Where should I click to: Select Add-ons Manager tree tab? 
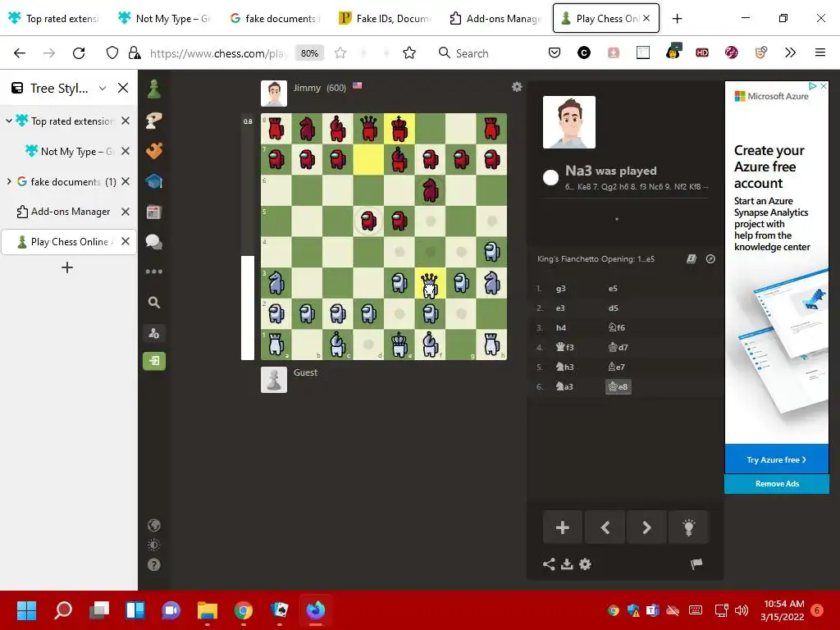(x=70, y=212)
